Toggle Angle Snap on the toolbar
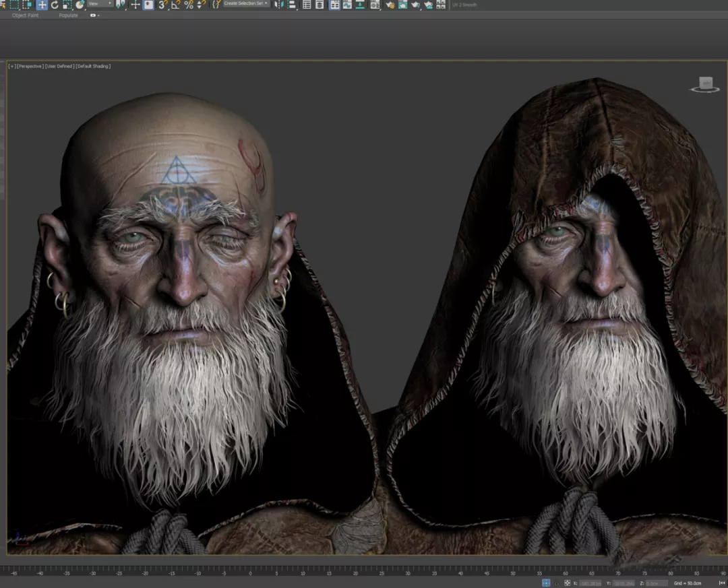The image size is (728, 588). point(175,5)
